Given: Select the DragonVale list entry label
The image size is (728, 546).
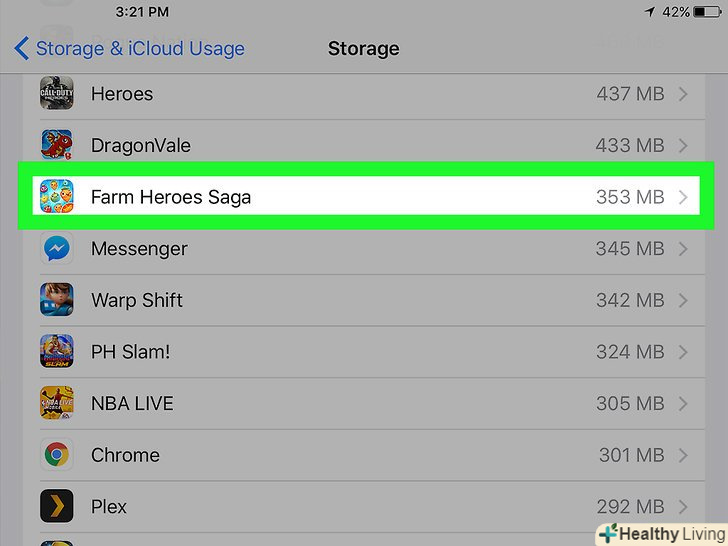Looking at the screenshot, I should tap(141, 145).
